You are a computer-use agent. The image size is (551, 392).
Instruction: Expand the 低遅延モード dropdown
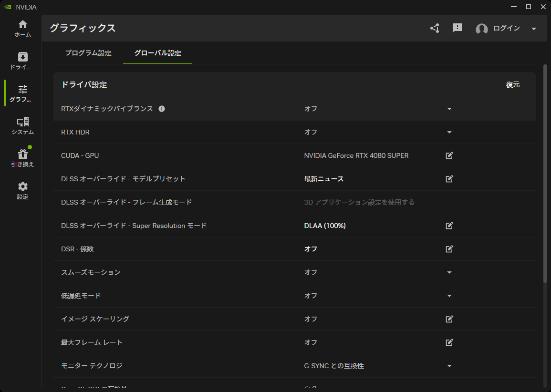coord(449,296)
